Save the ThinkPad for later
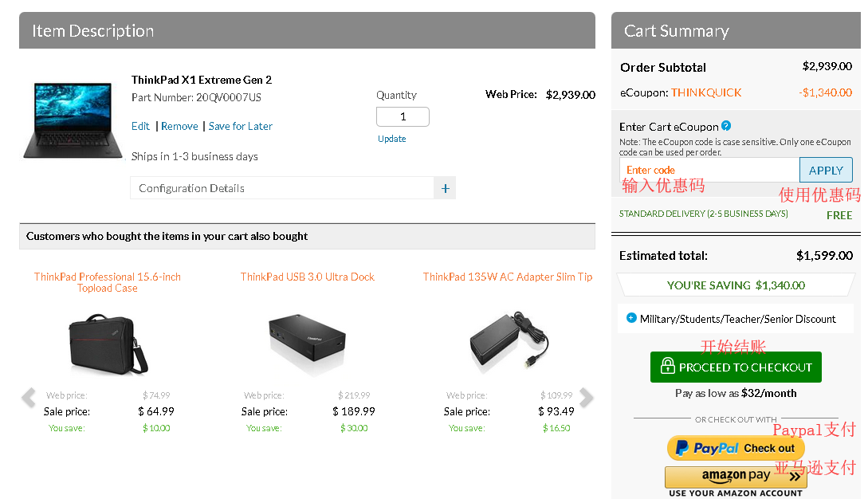 pos(240,126)
